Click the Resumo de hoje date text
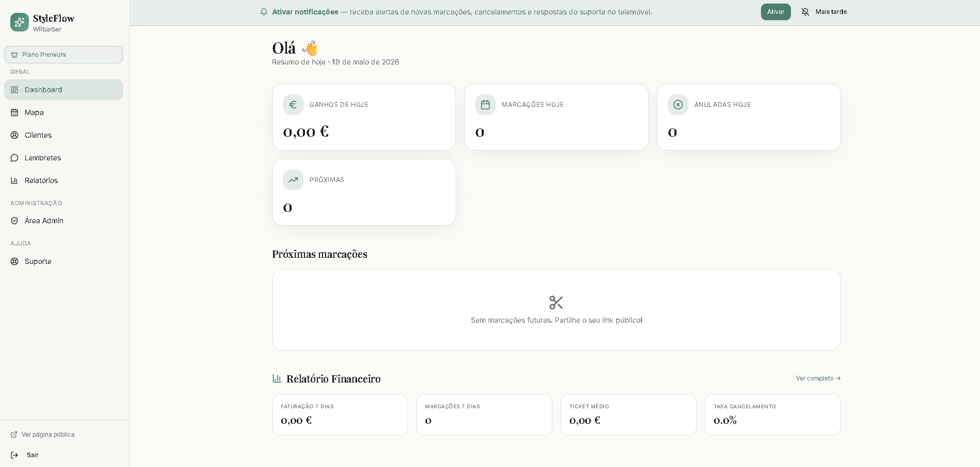 [335, 62]
